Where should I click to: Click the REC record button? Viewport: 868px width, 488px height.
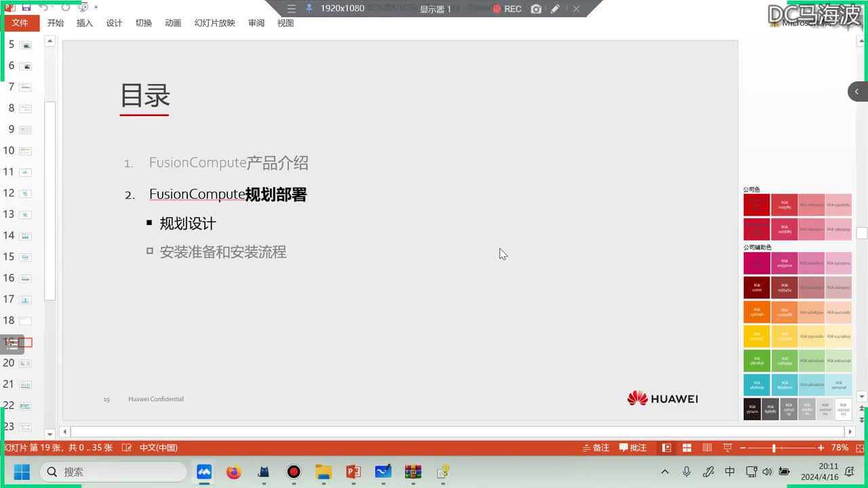[507, 9]
